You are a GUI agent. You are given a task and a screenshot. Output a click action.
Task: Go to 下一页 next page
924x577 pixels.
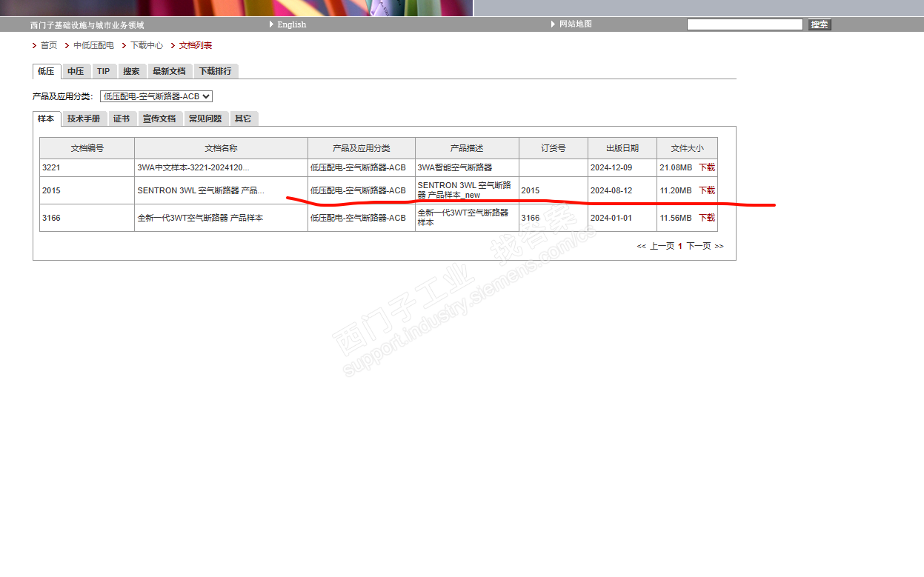tap(699, 246)
